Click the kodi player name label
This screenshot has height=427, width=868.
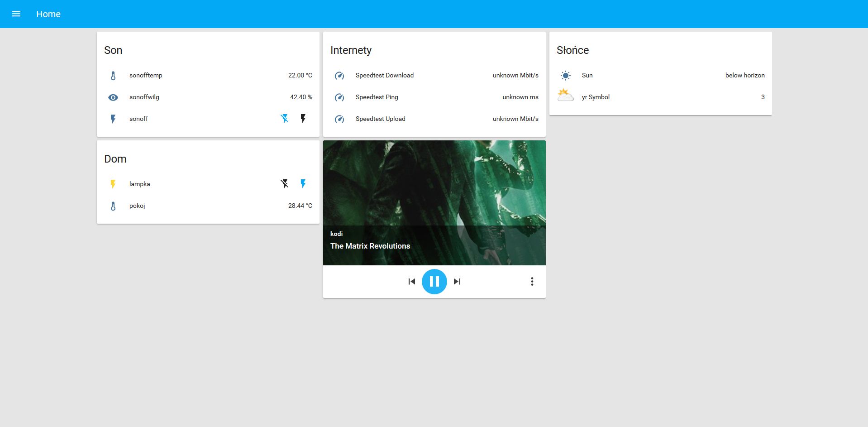pyautogui.click(x=336, y=234)
